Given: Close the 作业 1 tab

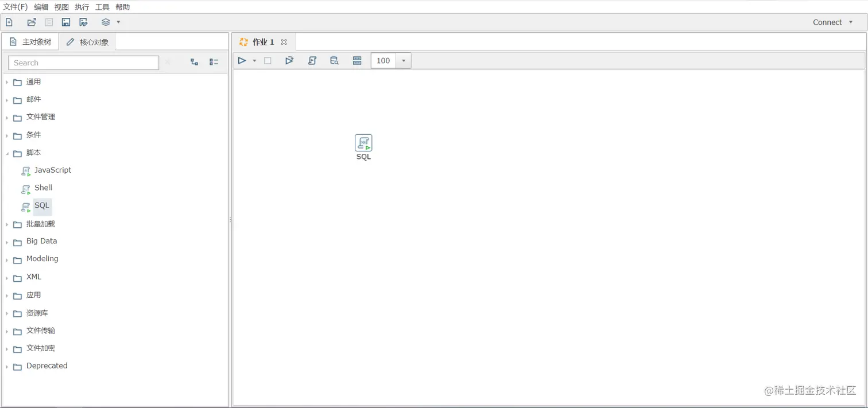Looking at the screenshot, I should 284,42.
